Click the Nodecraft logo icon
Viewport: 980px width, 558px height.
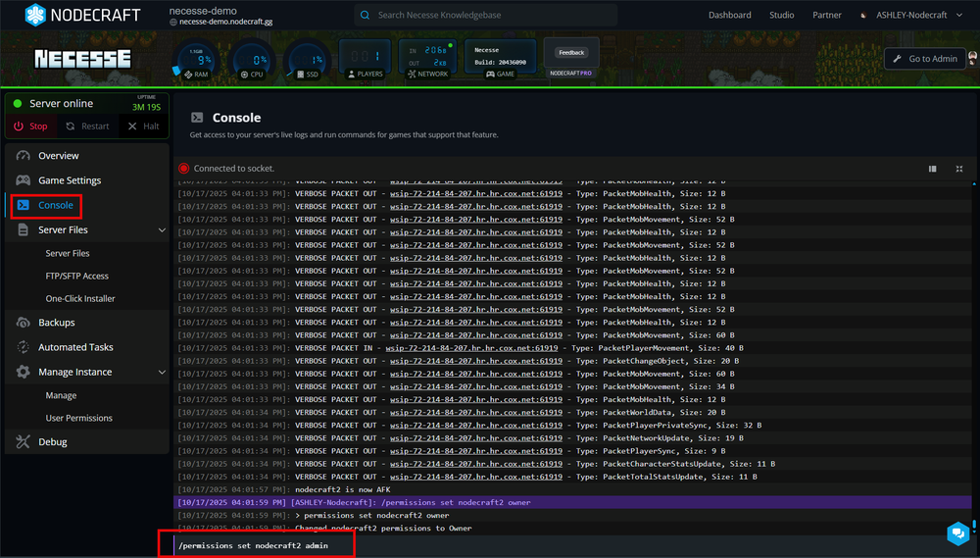pos(36,15)
